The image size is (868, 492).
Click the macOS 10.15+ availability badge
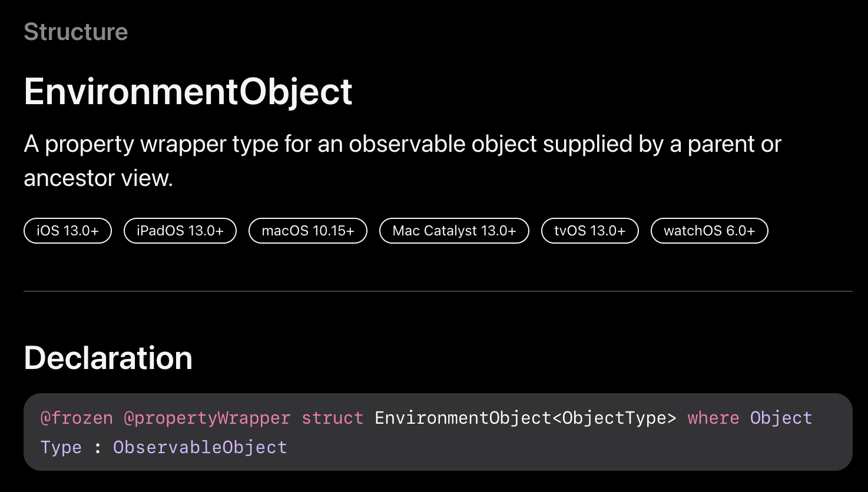[x=308, y=231]
